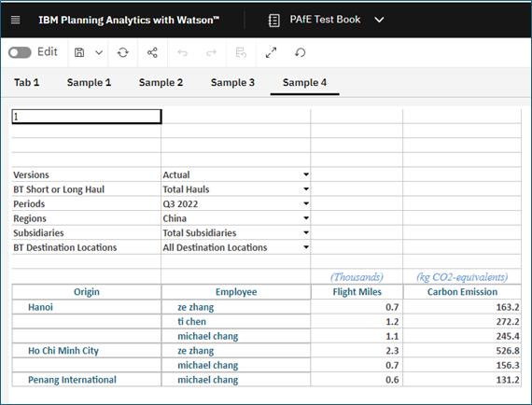Click the Carbon Emission column header
This screenshot has height=405, width=532.
point(462,292)
